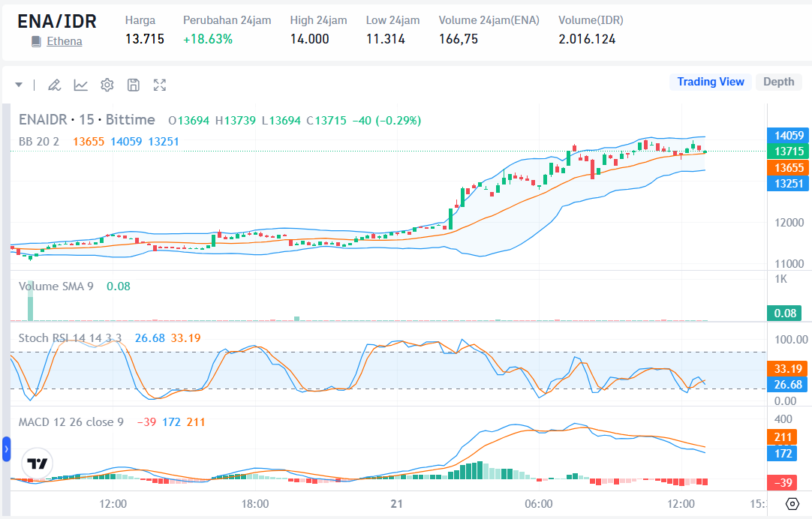Click the 13715 current price label
This screenshot has height=519, width=812.
pyautogui.click(x=788, y=151)
